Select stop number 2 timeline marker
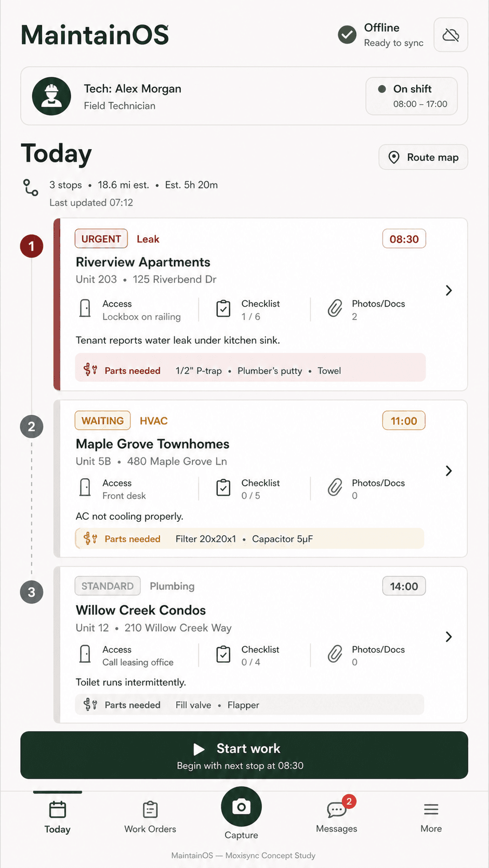 (32, 427)
